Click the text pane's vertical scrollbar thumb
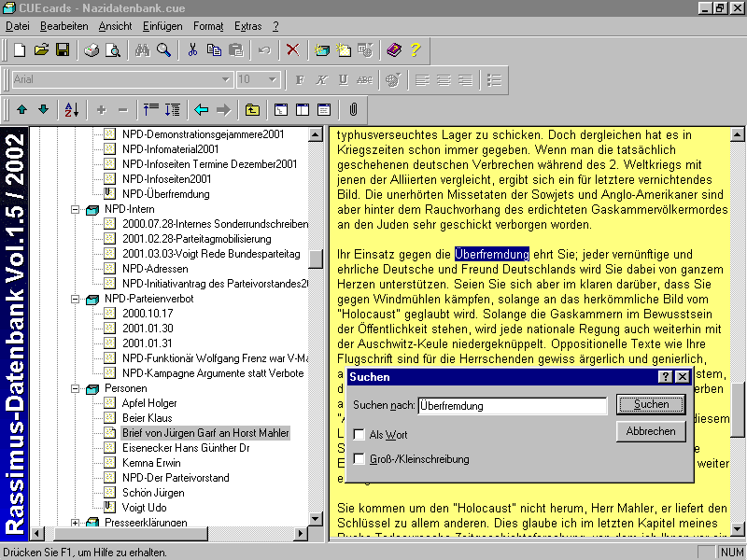Screen dimensions: 747x560 [x=737, y=410]
